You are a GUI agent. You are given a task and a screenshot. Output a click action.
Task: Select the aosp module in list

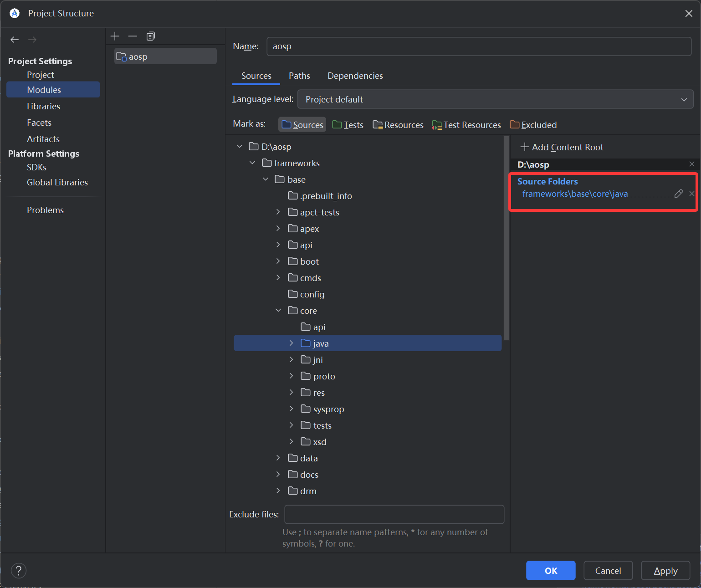165,56
